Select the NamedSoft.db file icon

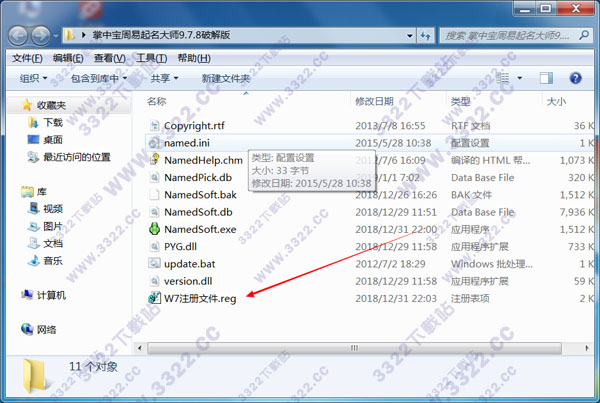click(154, 212)
